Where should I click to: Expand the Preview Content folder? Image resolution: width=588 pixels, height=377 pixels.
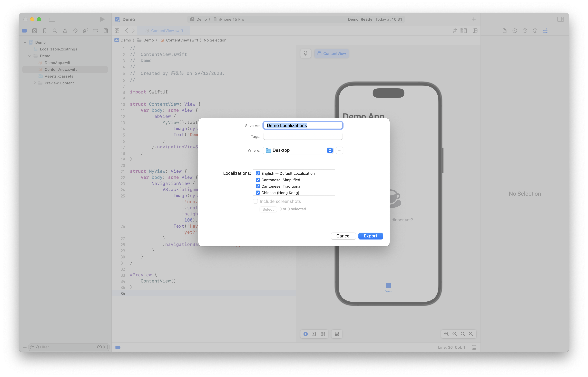[x=35, y=83]
